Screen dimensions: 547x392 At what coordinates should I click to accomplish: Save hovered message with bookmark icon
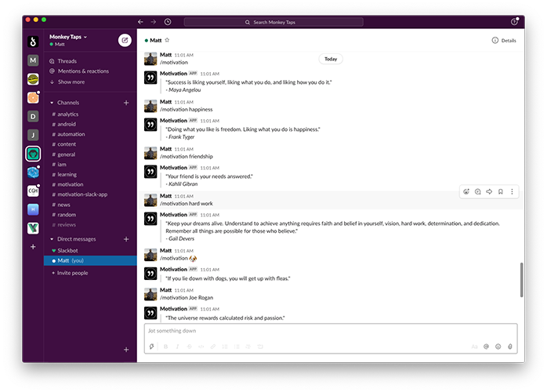click(x=501, y=191)
